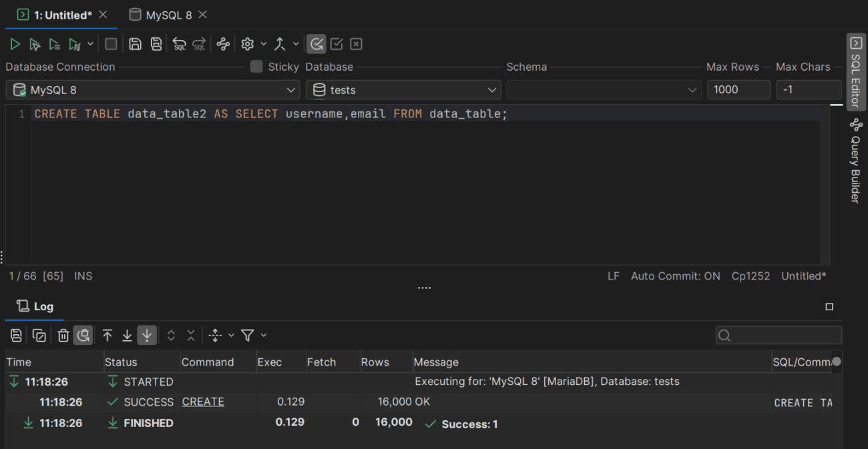Commit the transaction using checkmark icon
The width and height of the screenshot is (868, 449).
click(336, 43)
